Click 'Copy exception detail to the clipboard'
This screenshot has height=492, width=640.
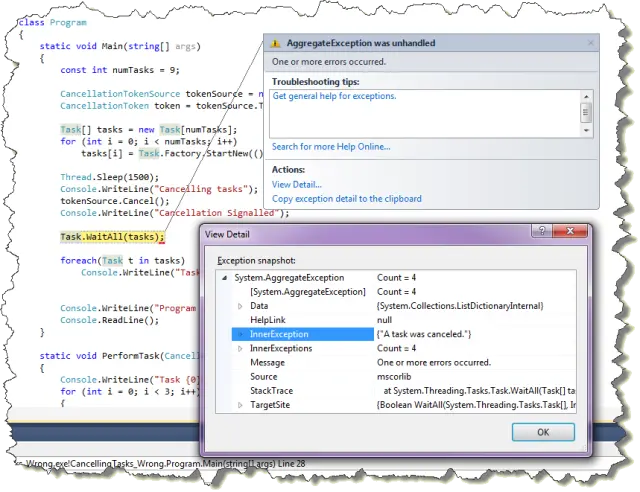pos(347,199)
